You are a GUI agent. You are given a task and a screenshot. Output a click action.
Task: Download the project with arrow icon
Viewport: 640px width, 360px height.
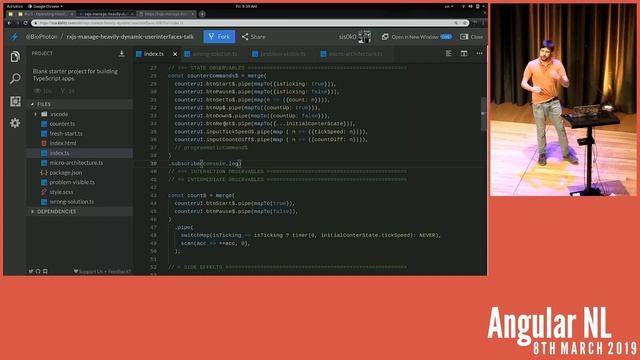tap(122, 53)
